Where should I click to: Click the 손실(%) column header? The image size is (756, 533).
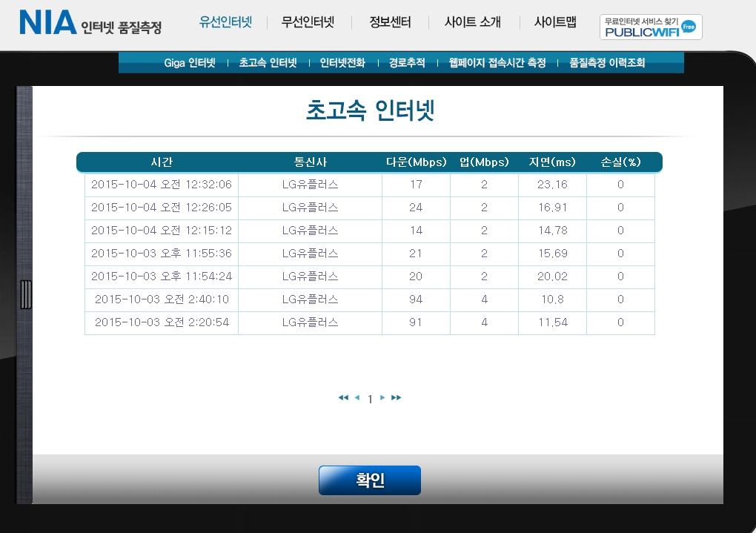pyautogui.click(x=620, y=162)
